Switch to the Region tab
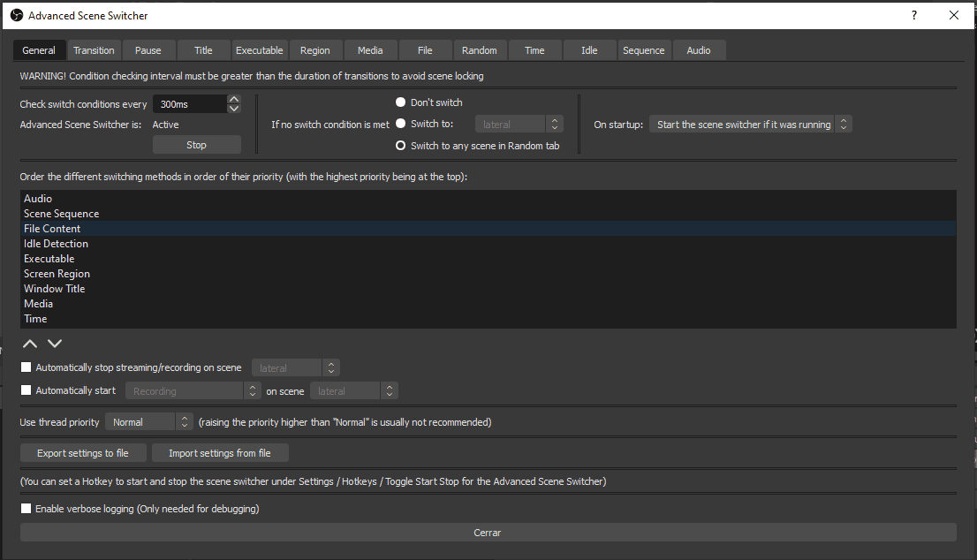Image resolution: width=977 pixels, height=560 pixels. coord(314,50)
